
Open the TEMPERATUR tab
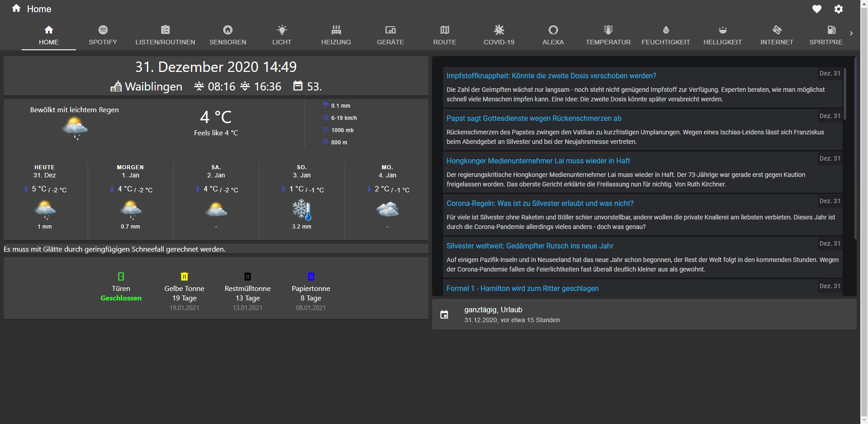tap(608, 35)
